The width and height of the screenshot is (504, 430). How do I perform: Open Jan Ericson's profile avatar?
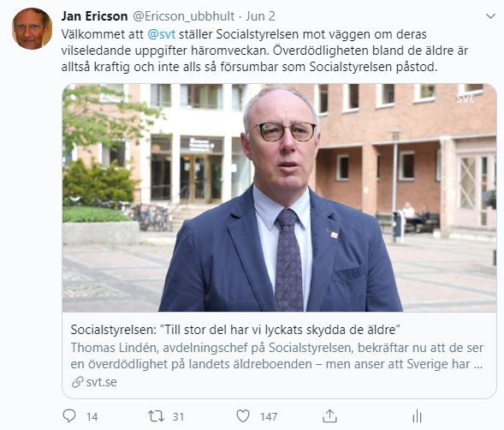tap(33, 28)
